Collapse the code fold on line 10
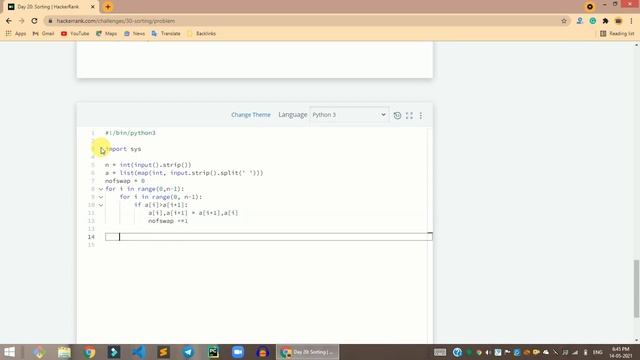Viewport: 640px width, 360px height. 101,205
